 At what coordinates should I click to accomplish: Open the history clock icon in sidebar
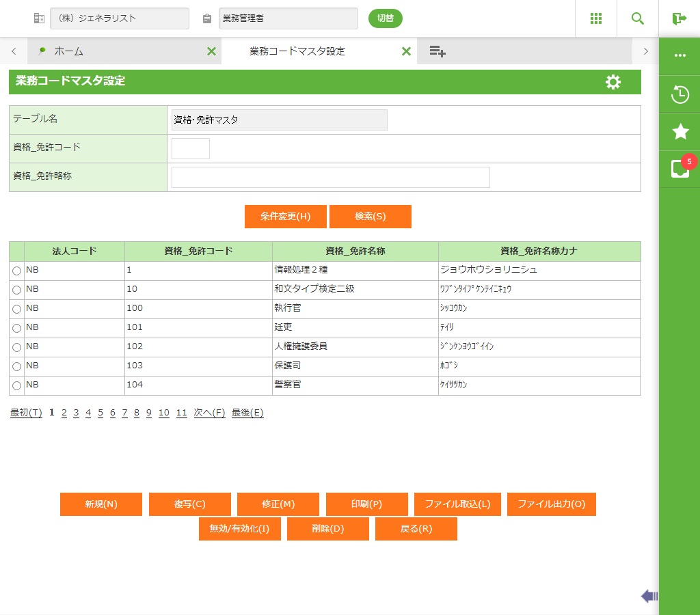click(679, 94)
